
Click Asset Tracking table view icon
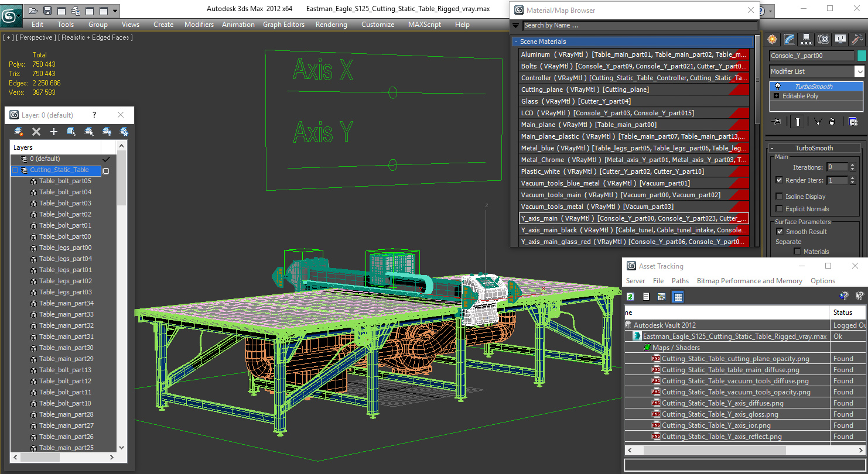tap(678, 297)
